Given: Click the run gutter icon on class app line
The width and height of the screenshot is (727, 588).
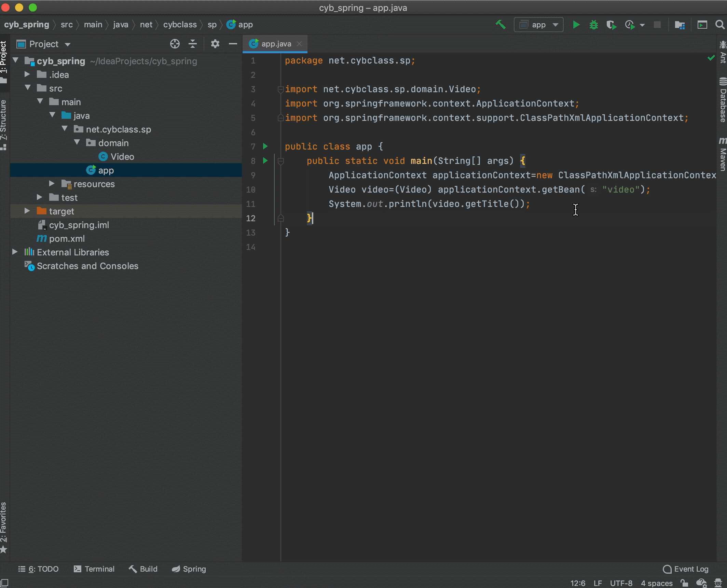Looking at the screenshot, I should (x=265, y=146).
